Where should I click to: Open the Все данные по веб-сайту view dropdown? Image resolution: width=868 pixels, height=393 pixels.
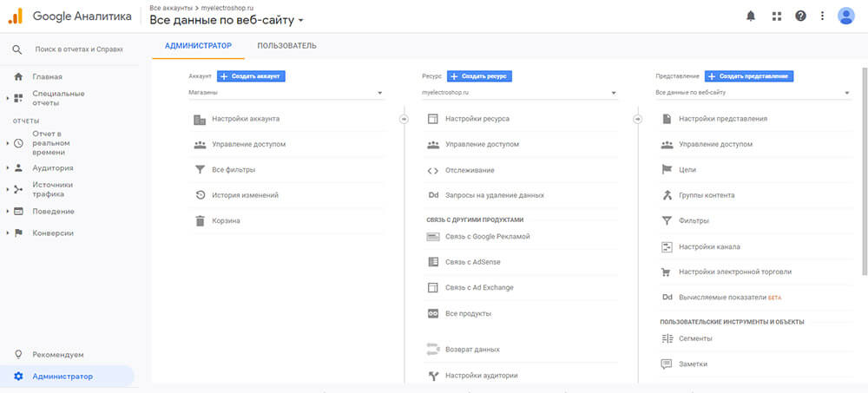[753, 93]
